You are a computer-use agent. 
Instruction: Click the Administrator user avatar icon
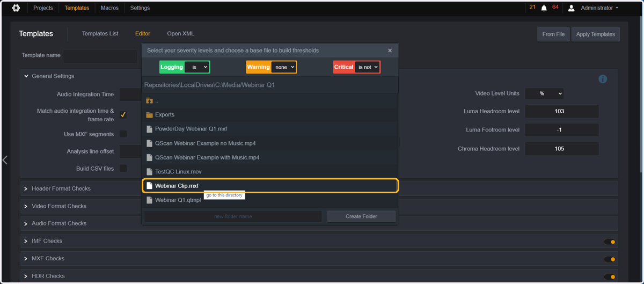point(572,8)
